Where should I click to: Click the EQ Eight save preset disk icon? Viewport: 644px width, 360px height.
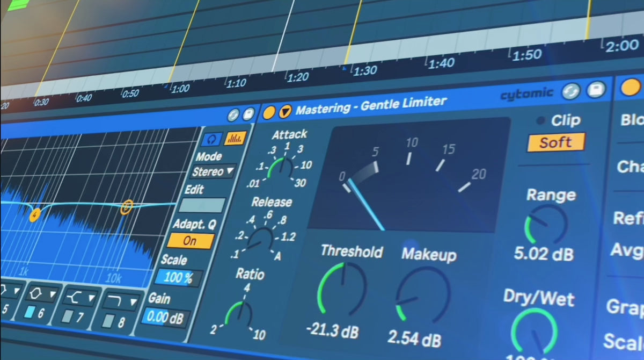tap(248, 114)
